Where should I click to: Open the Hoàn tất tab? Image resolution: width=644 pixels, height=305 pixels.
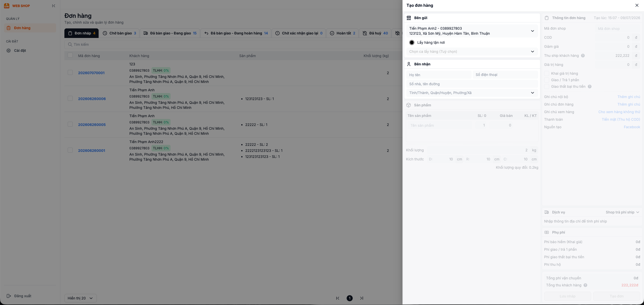click(x=343, y=33)
